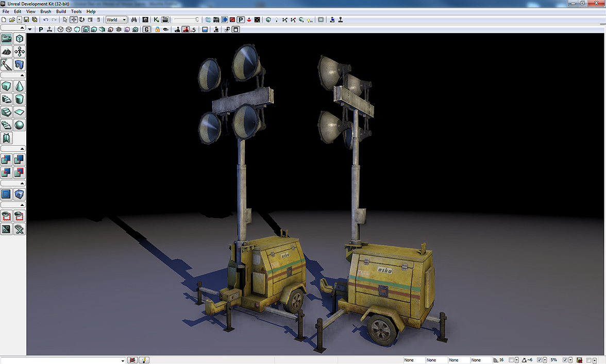Open Find Actors binoculars tool
Viewport: 606px width, 364px height.
[x=134, y=20]
